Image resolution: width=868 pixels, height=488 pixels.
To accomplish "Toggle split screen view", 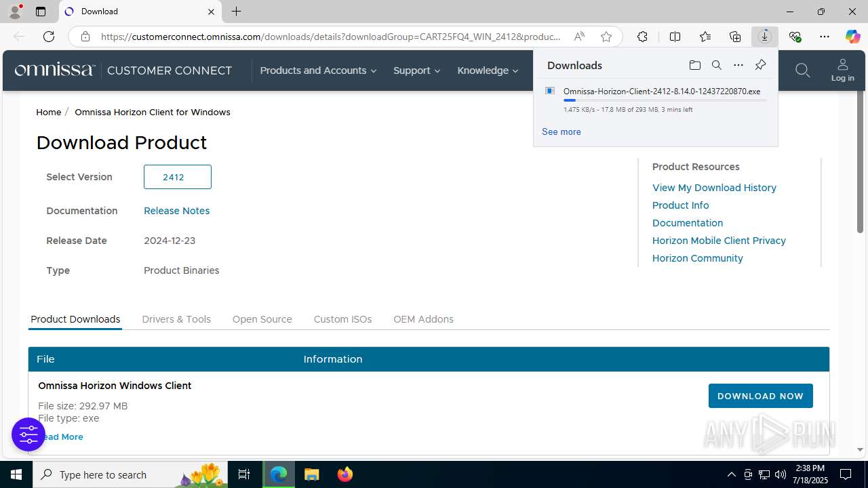I will [x=675, y=37].
